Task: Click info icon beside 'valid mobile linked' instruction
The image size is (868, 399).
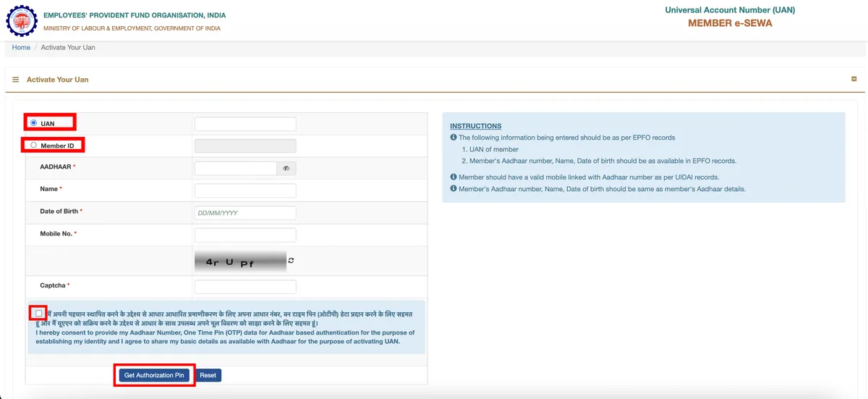Action: 454,177
